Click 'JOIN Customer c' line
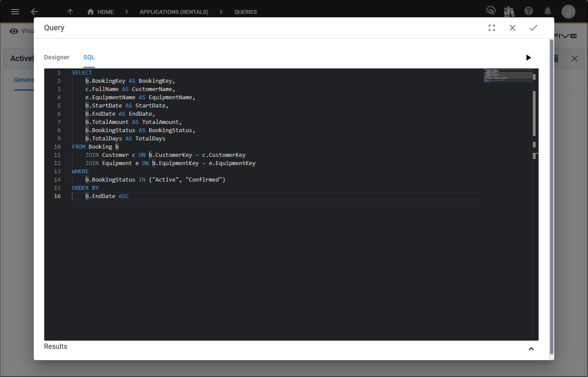 [166, 155]
